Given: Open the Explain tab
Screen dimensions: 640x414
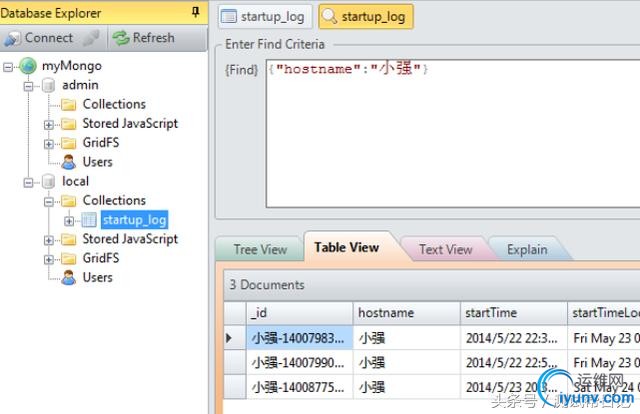Looking at the screenshot, I should (x=527, y=249).
